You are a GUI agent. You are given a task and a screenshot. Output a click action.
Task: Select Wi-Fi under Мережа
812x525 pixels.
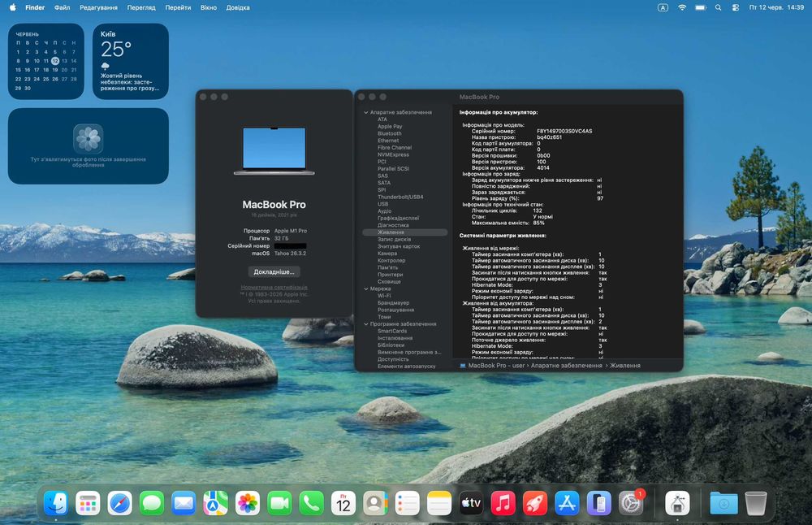point(384,295)
